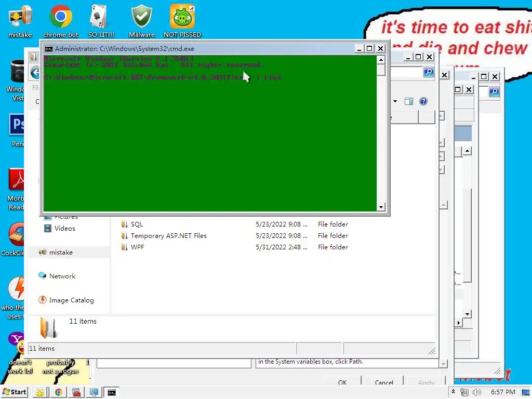Select the Yahoo smiley desktop icon
Image resolution: width=532 pixels, height=399 pixels.
click(17, 343)
